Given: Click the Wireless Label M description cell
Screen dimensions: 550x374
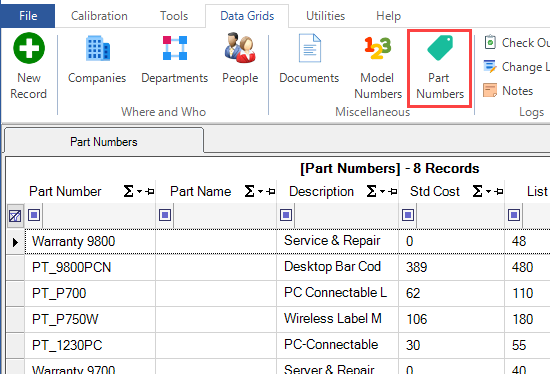Looking at the screenshot, I should pyautogui.click(x=337, y=319).
